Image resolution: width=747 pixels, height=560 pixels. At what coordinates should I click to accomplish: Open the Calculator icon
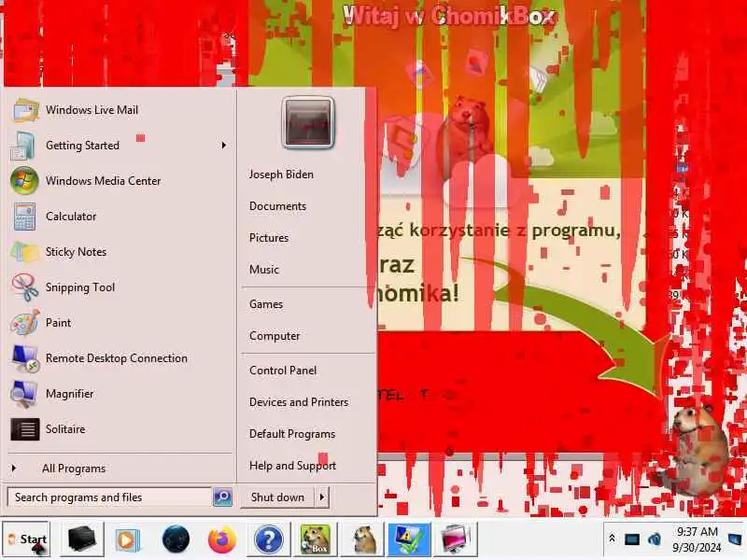[x=24, y=217]
